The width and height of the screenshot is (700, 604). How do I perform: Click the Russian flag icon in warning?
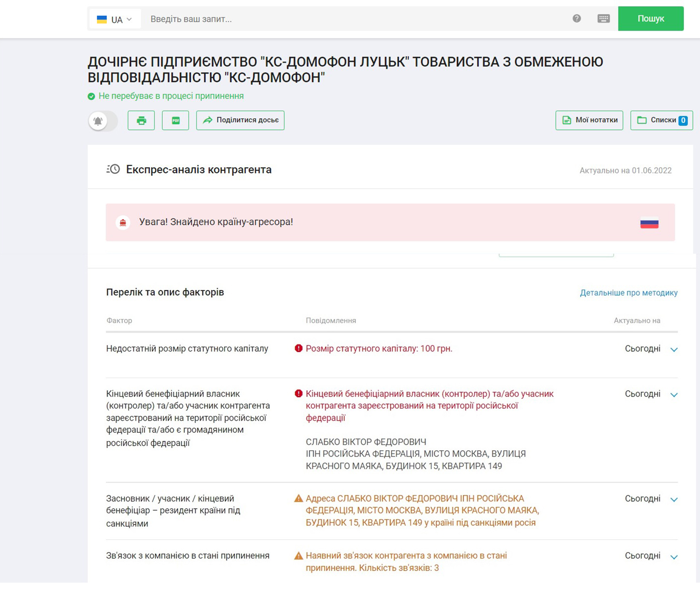coord(649,223)
